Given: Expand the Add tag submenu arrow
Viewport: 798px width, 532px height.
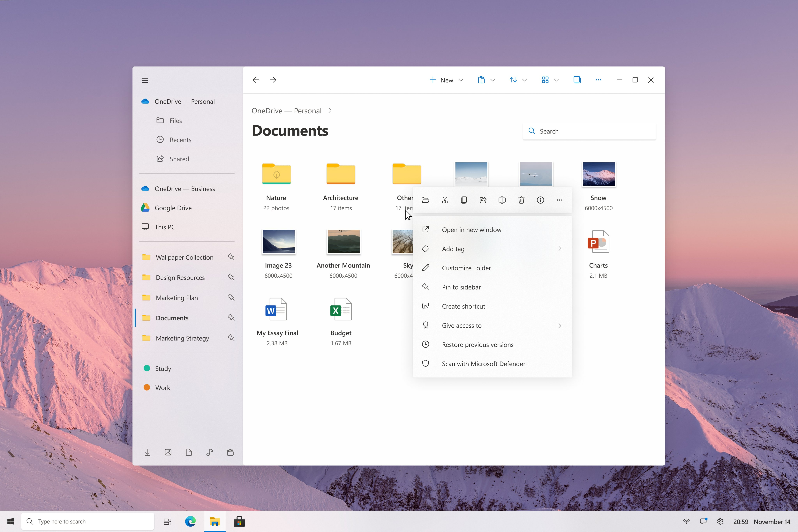Looking at the screenshot, I should point(558,248).
